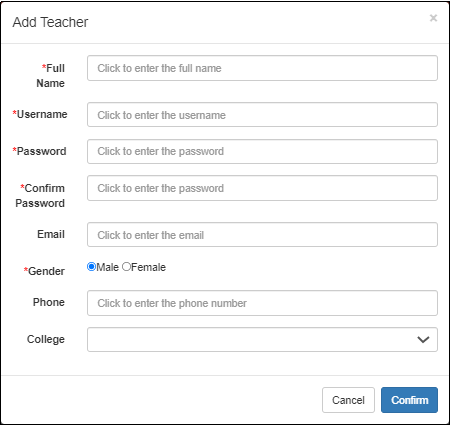Click the Female label text
Viewport: 451px width, 426px height.
click(x=148, y=267)
